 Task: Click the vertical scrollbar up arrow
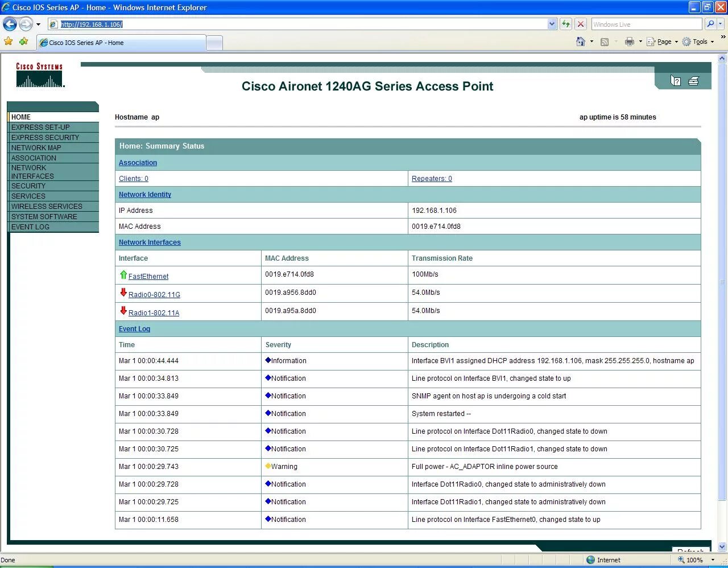tap(723, 59)
